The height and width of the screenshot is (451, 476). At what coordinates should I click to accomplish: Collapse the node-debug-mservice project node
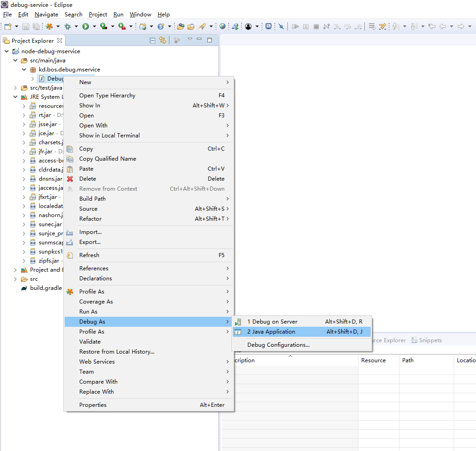(7, 51)
